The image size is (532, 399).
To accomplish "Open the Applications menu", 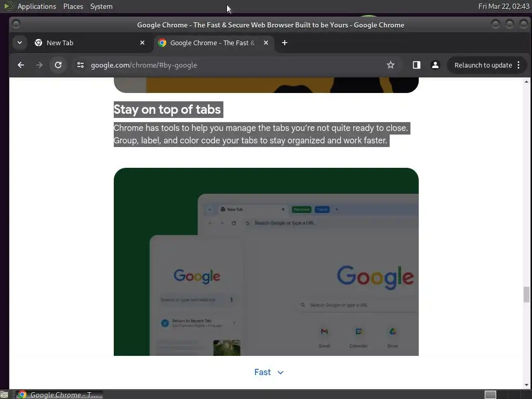I will click(x=37, y=6).
